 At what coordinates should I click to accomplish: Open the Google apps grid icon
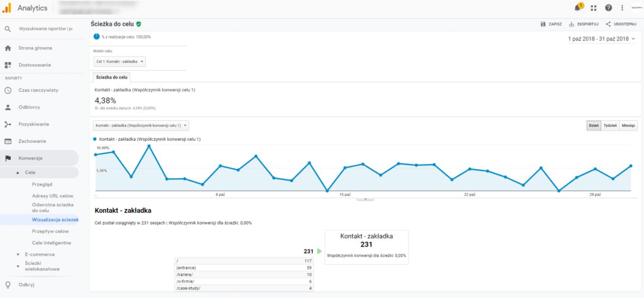(594, 8)
